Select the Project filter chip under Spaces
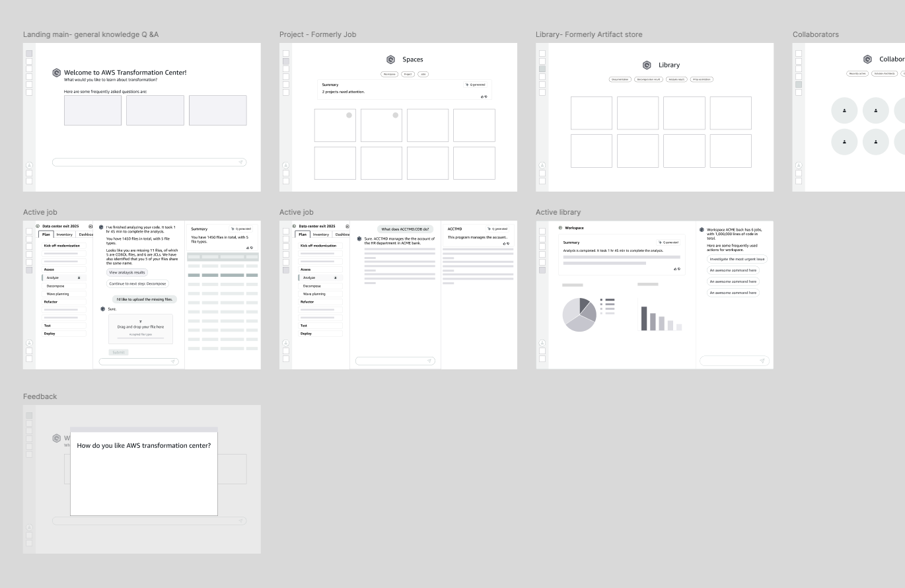 (408, 74)
